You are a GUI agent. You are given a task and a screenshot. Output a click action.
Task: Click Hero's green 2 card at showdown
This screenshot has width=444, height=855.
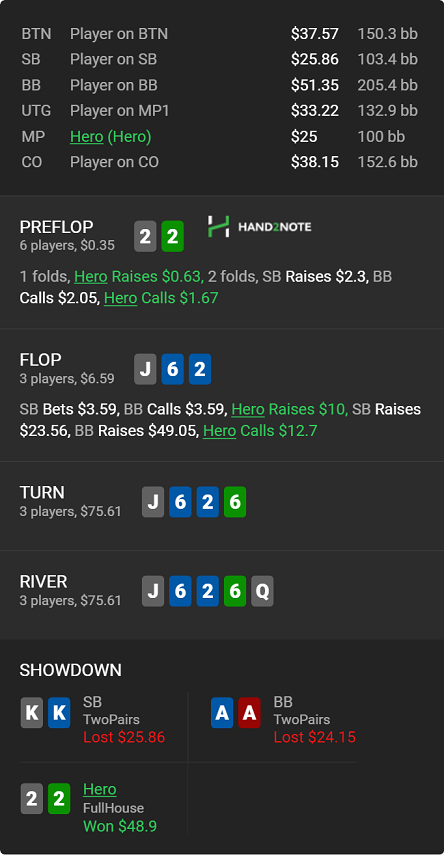click(59, 799)
